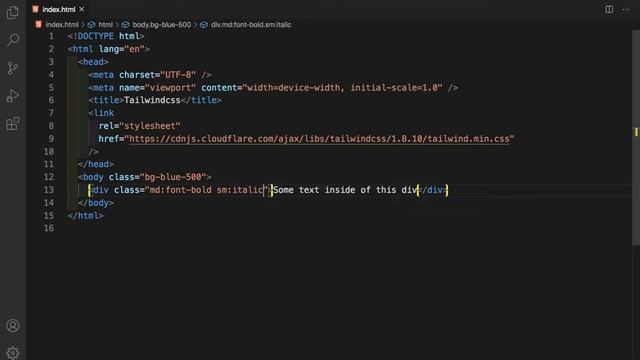Image resolution: width=640 pixels, height=360 pixels.
Task: Click line number 16 in gutter
Action: (x=49, y=228)
